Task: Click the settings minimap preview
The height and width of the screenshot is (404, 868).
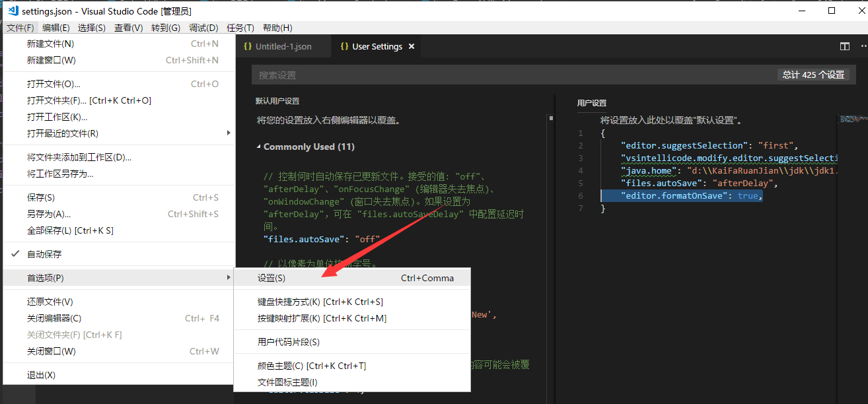Action: click(x=852, y=119)
